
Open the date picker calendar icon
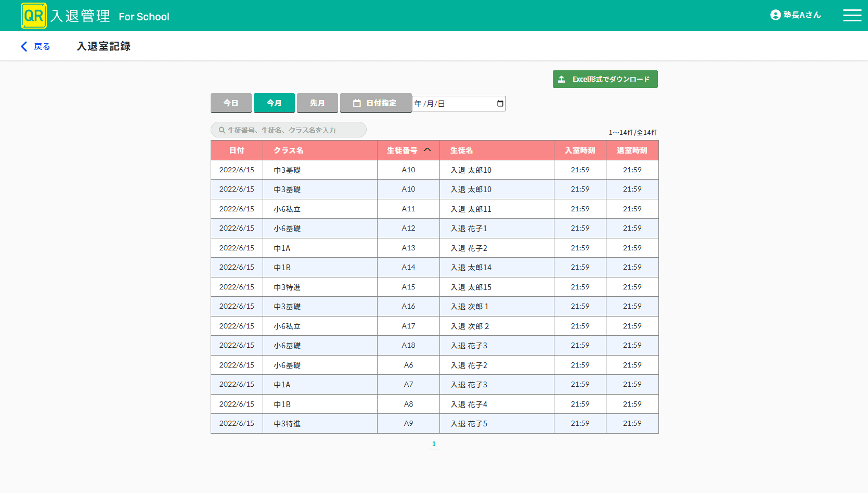(x=500, y=104)
